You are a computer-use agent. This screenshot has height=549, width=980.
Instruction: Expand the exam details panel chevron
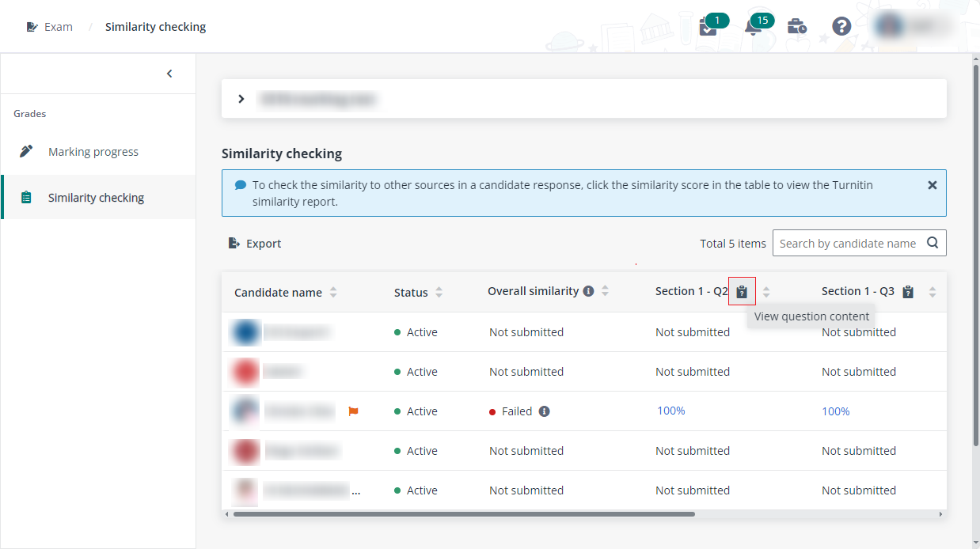241,99
